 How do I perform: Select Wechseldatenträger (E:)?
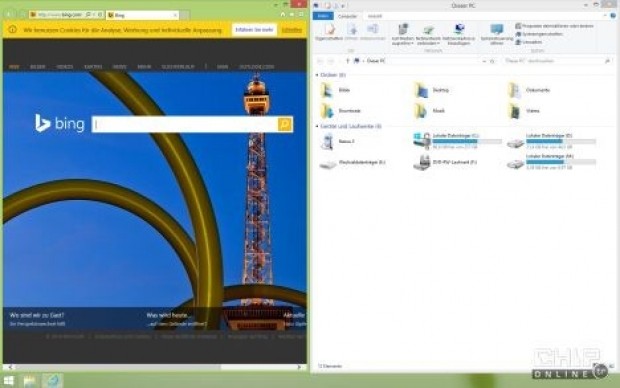coord(353,163)
